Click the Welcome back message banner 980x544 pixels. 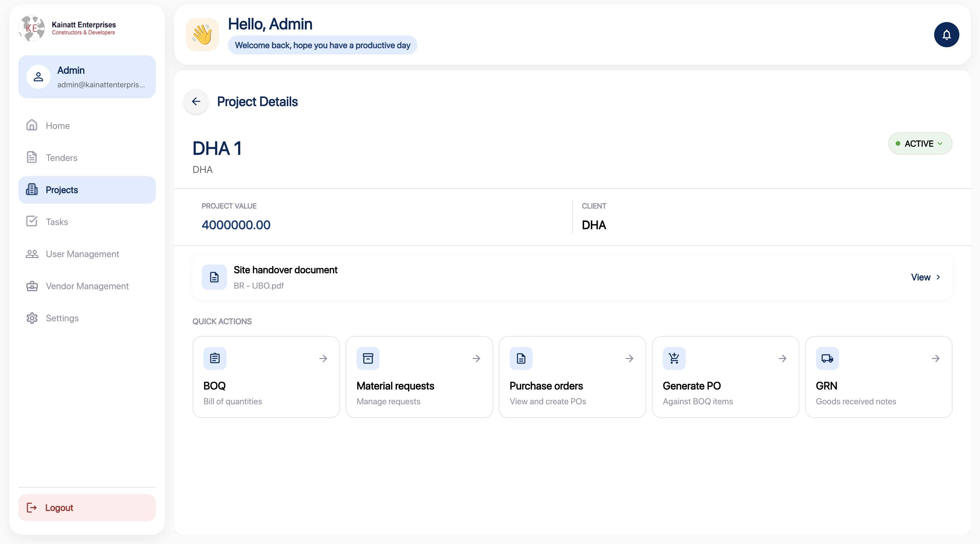point(322,45)
